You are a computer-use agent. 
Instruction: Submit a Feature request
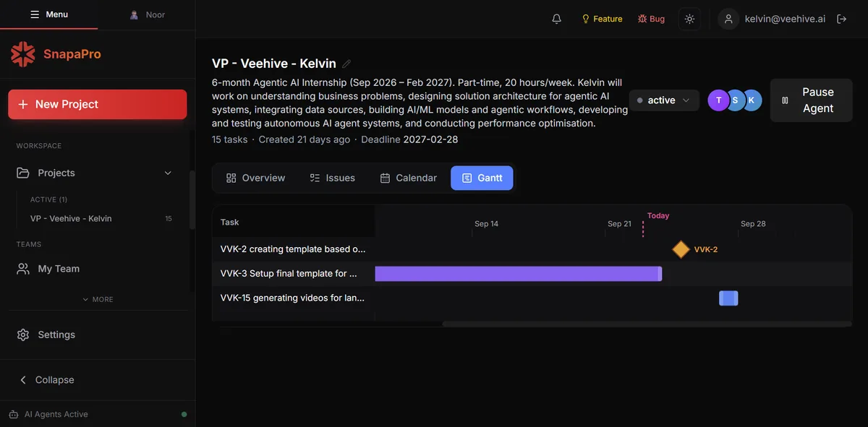click(x=602, y=19)
